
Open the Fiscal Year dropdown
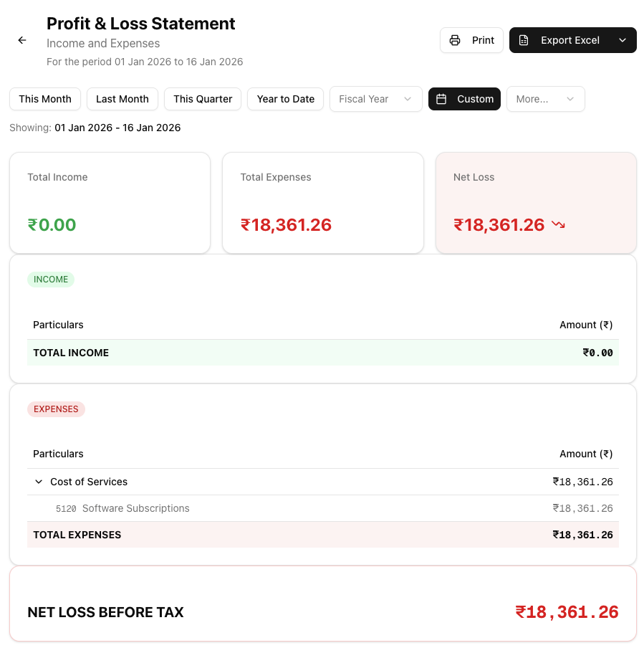(x=375, y=99)
